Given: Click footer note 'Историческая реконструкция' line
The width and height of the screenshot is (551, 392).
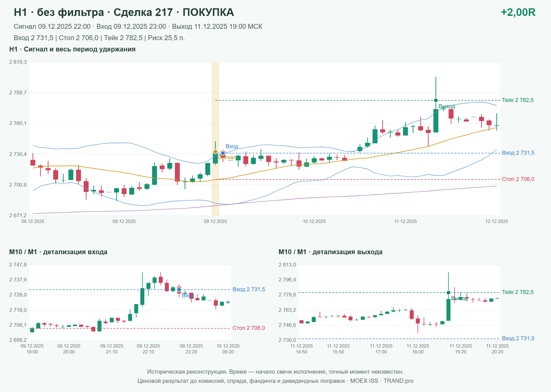Looking at the screenshot, I should (275, 372).
